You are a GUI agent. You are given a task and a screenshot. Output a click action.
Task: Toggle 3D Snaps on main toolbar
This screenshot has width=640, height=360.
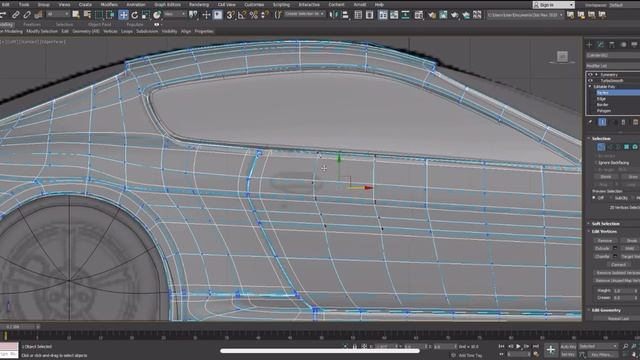[231, 15]
